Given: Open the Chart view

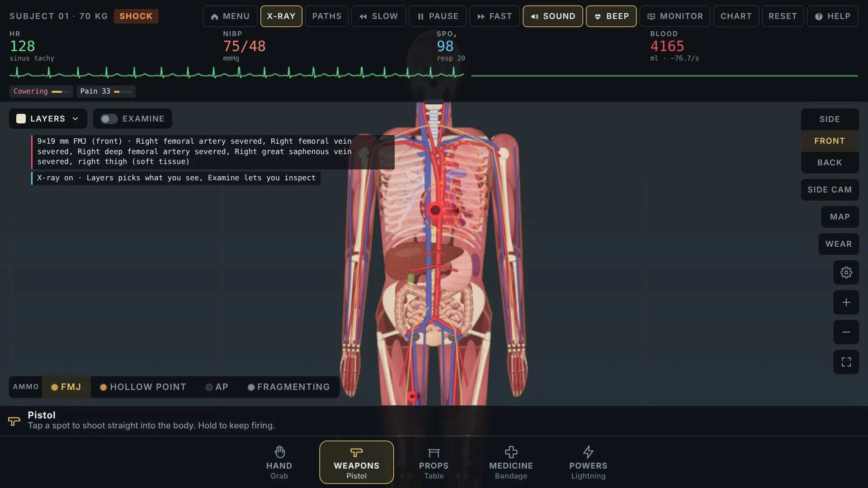Looking at the screenshot, I should tap(736, 16).
